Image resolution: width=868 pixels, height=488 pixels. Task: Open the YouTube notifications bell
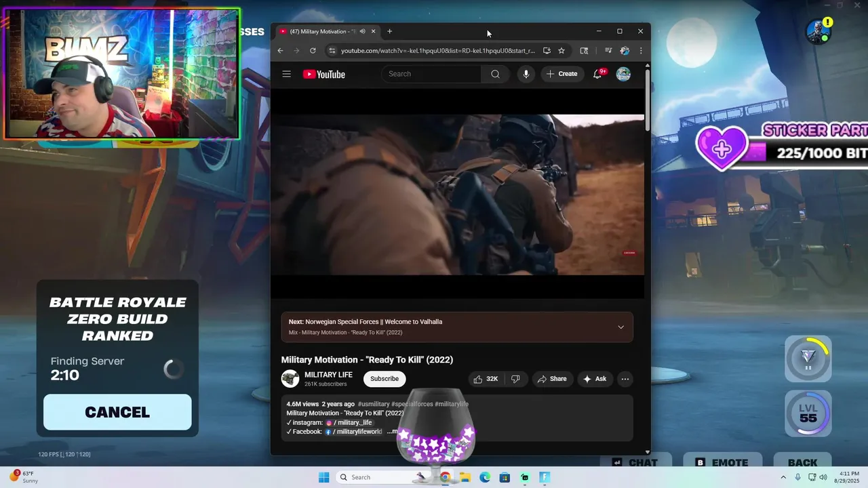[597, 74]
